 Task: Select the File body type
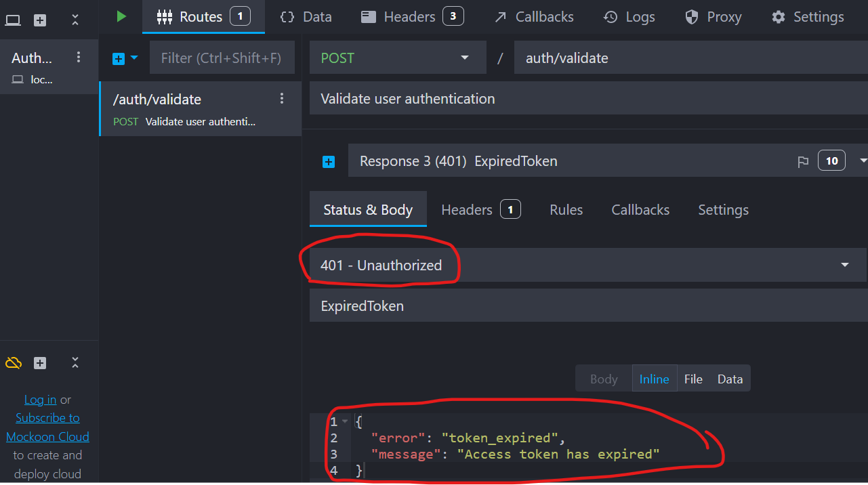(x=693, y=379)
